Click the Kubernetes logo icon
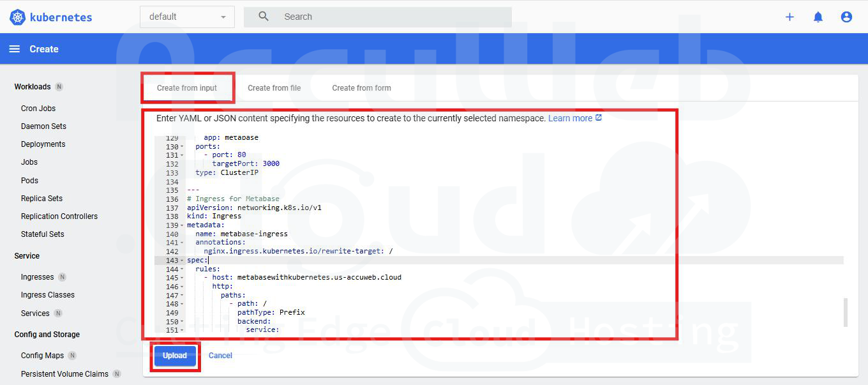868x385 pixels. coord(18,17)
